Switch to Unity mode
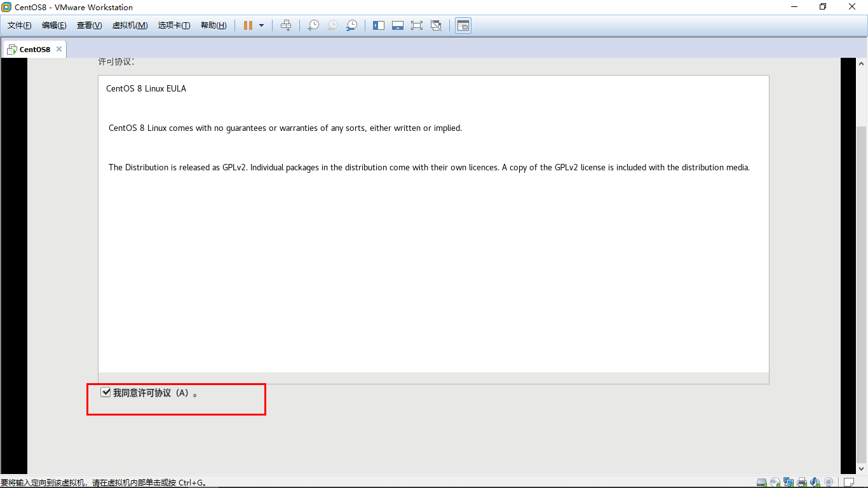 point(436,25)
